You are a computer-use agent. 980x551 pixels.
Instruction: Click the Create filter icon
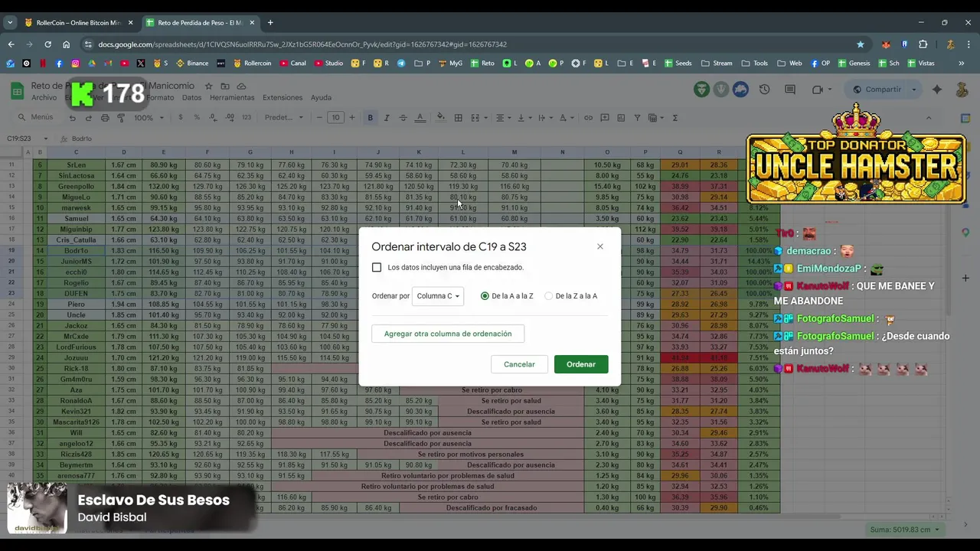637,118
